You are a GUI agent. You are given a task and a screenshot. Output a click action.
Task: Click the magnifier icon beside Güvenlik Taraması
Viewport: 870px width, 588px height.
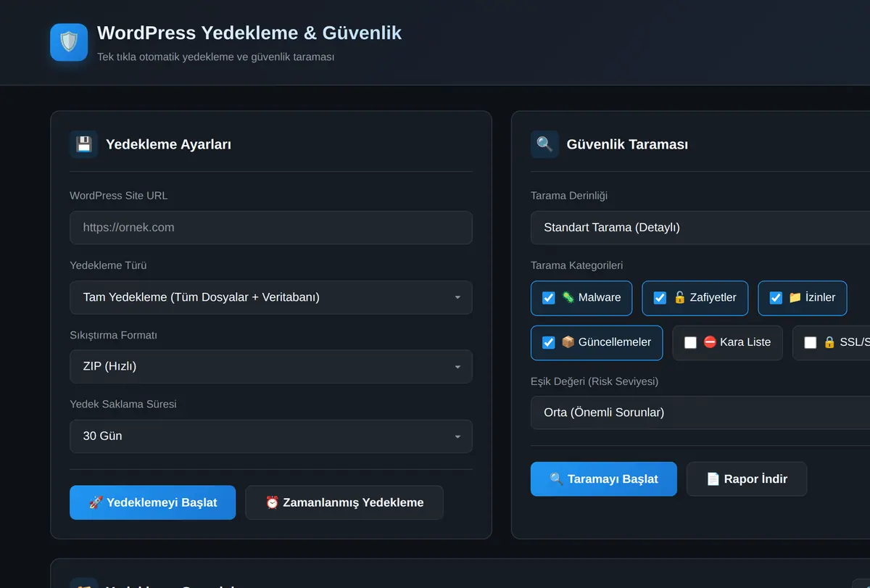click(544, 144)
